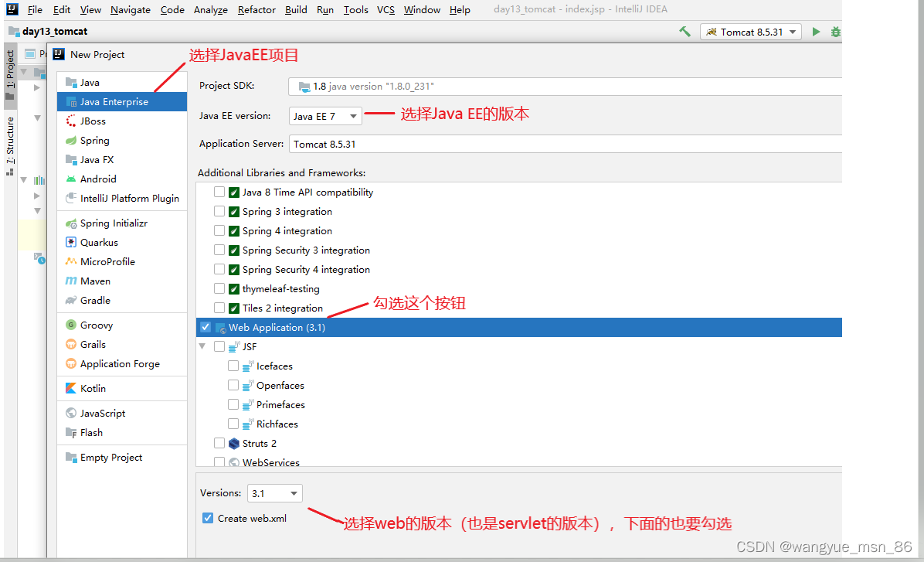
Task: Select the Maven project type
Action: tap(122, 281)
